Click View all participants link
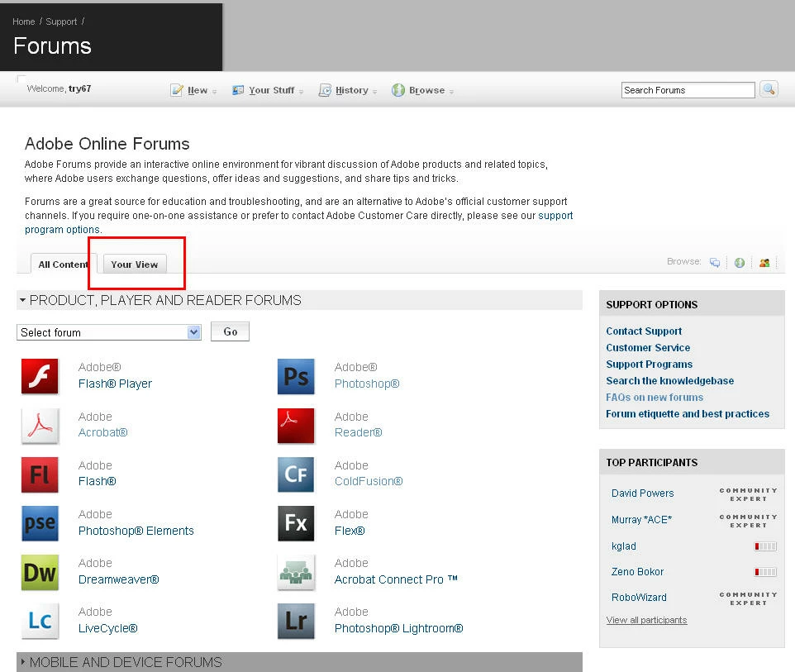Viewport: 795px width, 672px height. point(646,620)
